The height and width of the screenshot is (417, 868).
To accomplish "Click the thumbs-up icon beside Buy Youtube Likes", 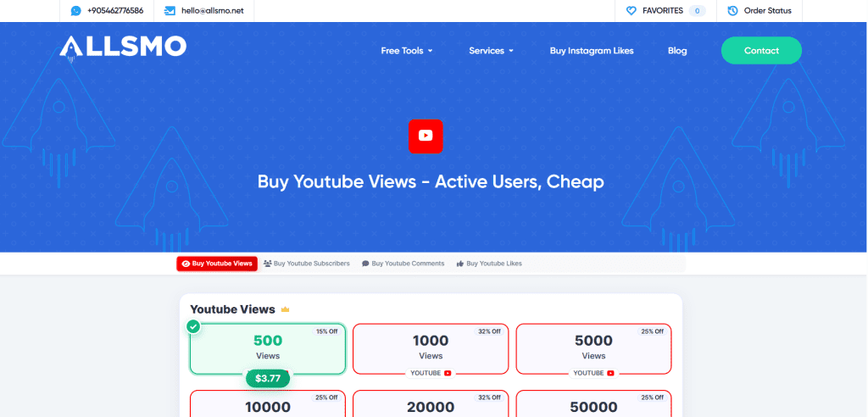I will (x=459, y=264).
